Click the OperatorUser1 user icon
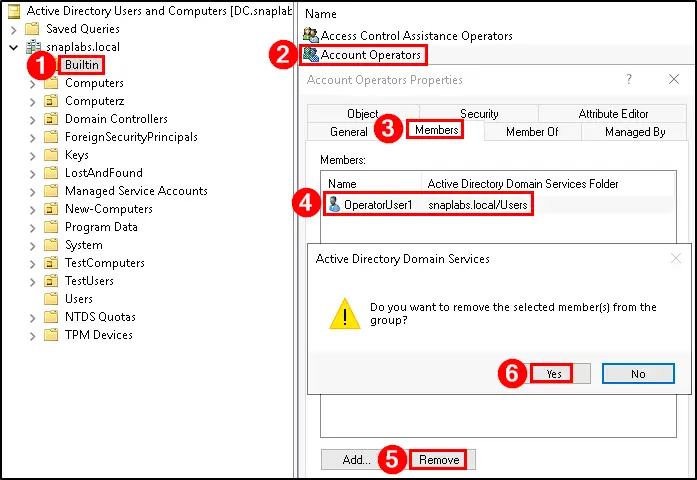697x480 pixels. click(x=334, y=204)
